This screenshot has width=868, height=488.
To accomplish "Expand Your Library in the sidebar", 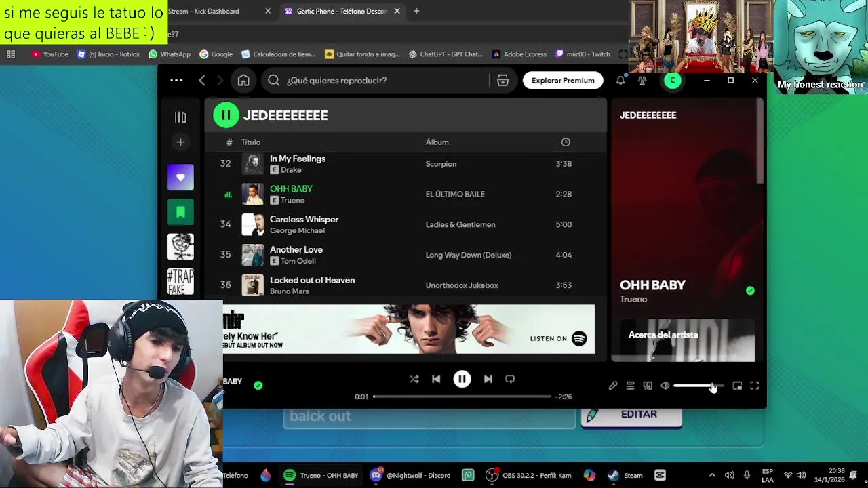I will click(x=180, y=117).
